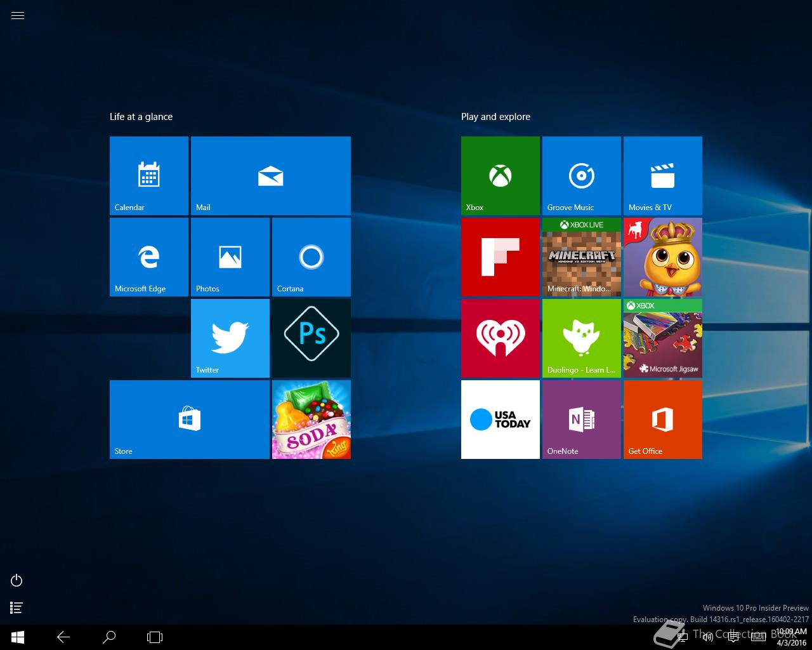Image resolution: width=812 pixels, height=650 pixels.
Task: Open the Store tile
Action: coord(190,420)
